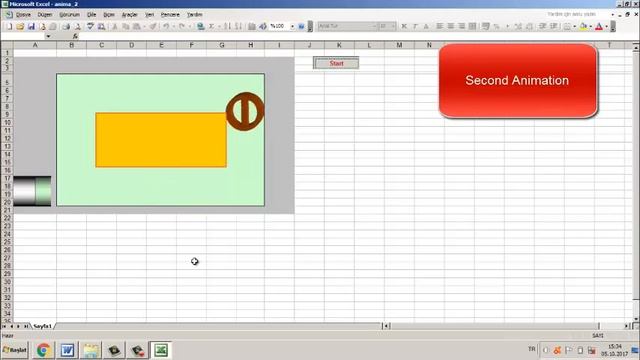Expand the Font Color dropdown arrow
The image size is (640, 360).
point(607,27)
